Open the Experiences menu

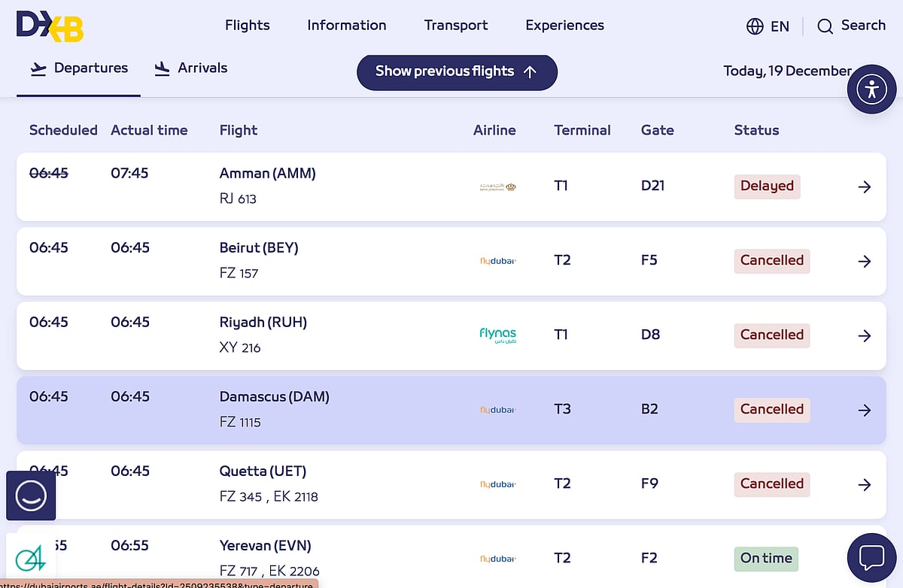tap(564, 25)
